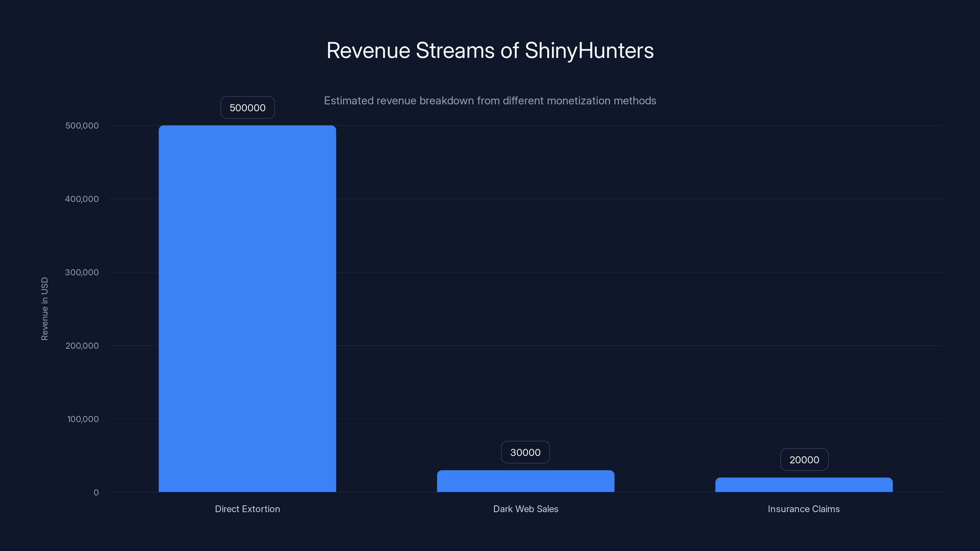Click the 20000 value label
The height and width of the screenshot is (551, 980).
pos(804,459)
